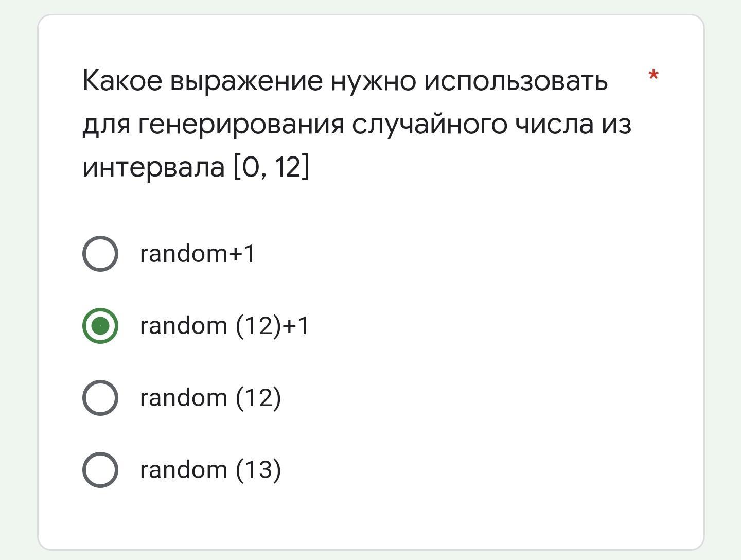Pick the "random (13)" radio button
This screenshot has width=741, height=560.
pyautogui.click(x=100, y=469)
